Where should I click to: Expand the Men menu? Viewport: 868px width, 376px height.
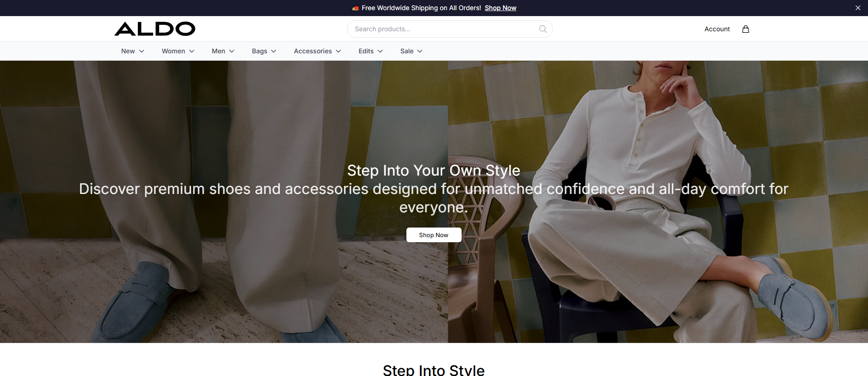click(x=223, y=51)
